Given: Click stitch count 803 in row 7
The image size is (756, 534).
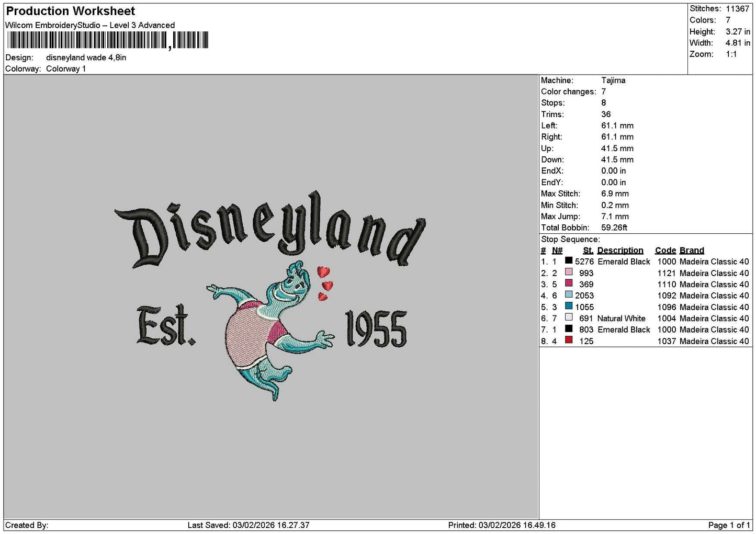Looking at the screenshot, I should (586, 330).
